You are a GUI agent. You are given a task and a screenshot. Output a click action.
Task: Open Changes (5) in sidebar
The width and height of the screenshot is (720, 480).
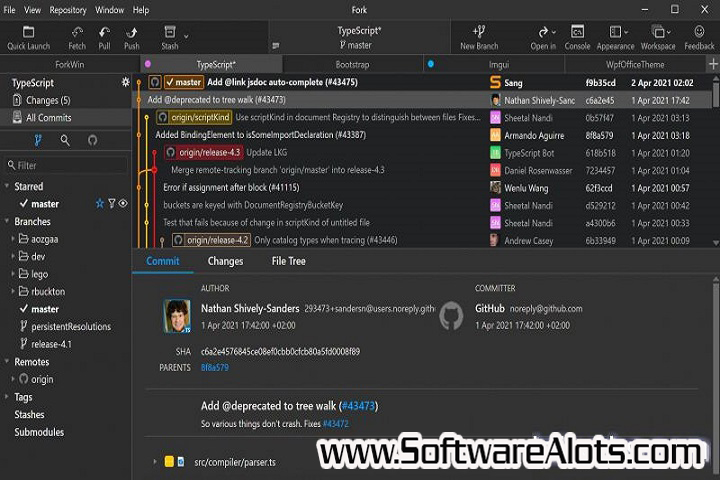(x=66, y=100)
